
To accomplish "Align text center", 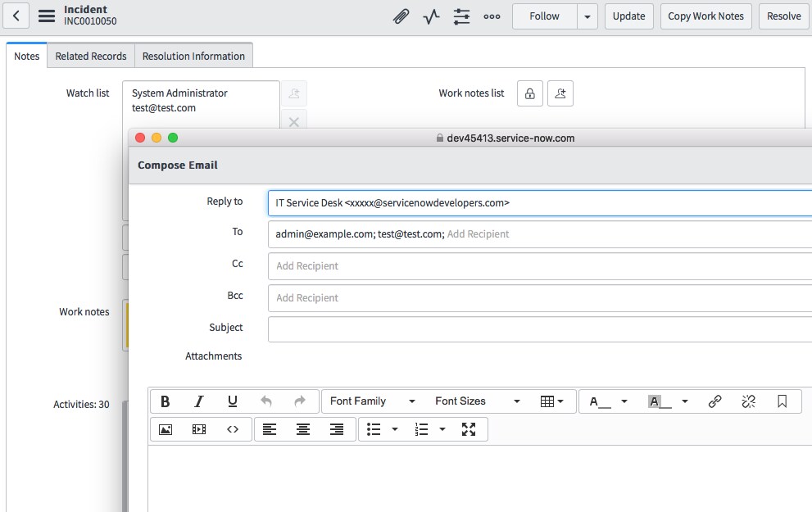I will click(x=303, y=429).
